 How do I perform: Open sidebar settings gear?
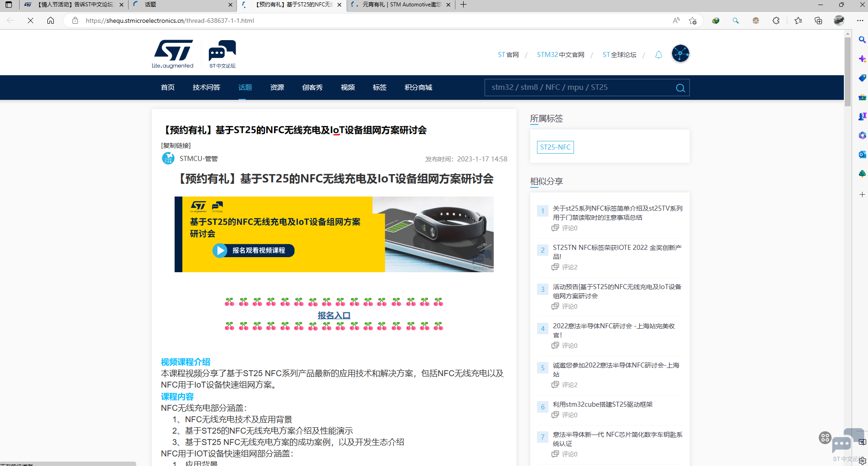862,461
